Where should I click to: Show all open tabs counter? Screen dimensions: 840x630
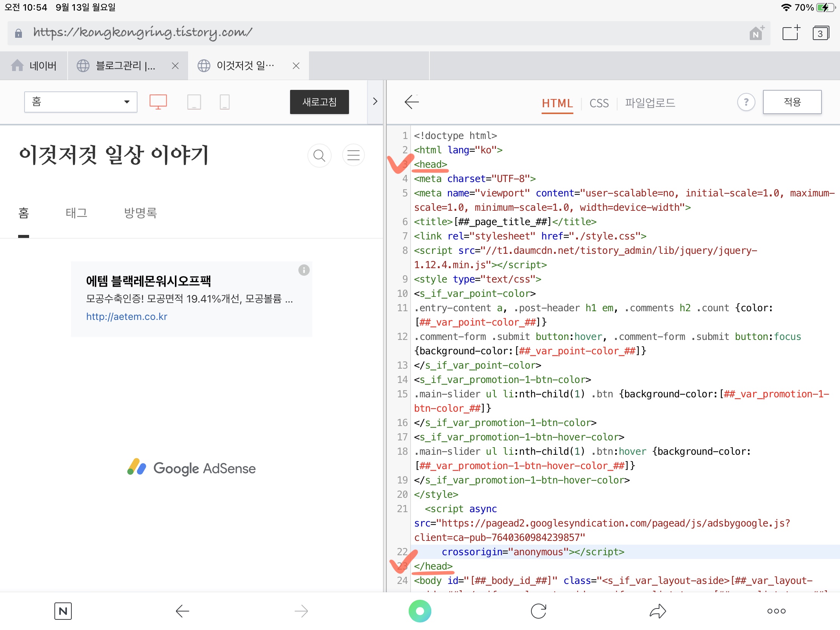click(x=821, y=33)
